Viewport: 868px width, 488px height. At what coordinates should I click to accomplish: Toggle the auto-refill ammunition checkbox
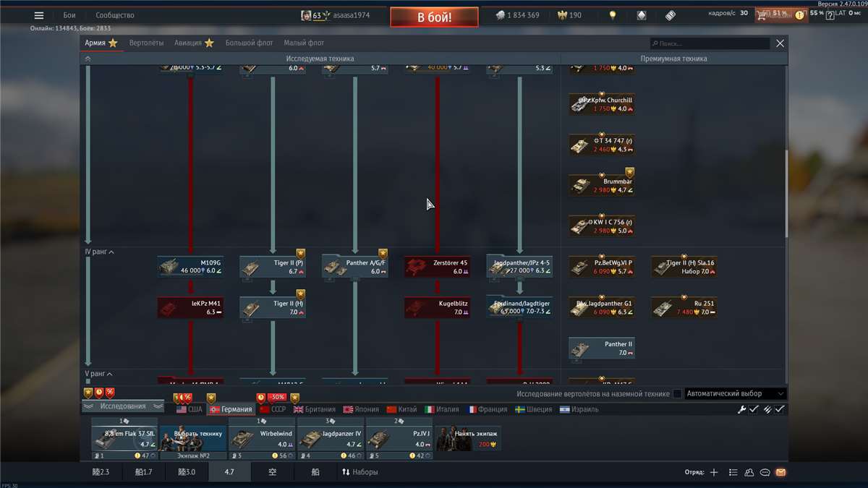coord(780,409)
